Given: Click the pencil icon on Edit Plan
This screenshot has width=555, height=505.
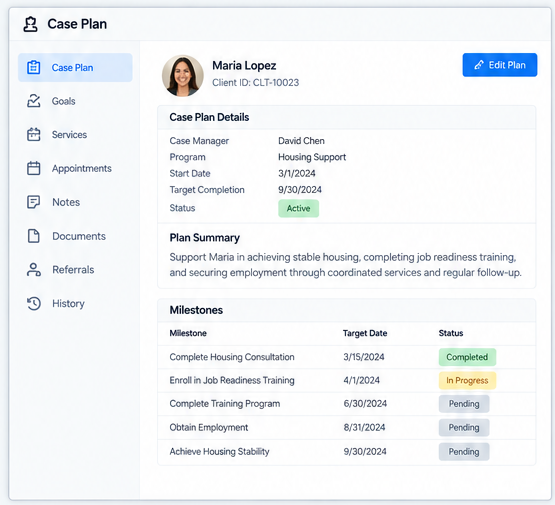Looking at the screenshot, I should click(x=479, y=65).
